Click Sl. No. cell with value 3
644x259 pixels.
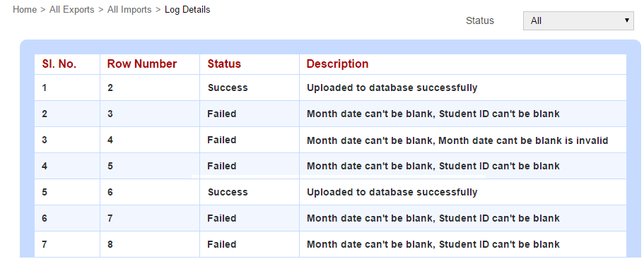pos(45,140)
